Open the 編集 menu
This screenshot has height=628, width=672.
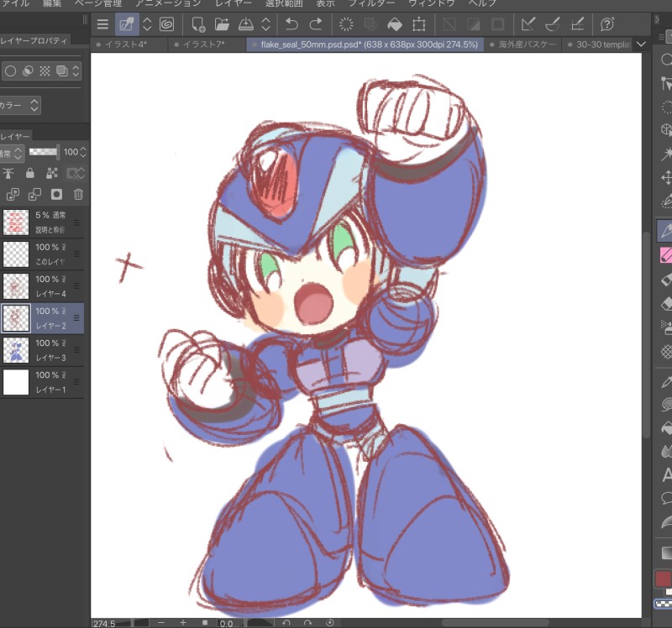pos(52,3)
